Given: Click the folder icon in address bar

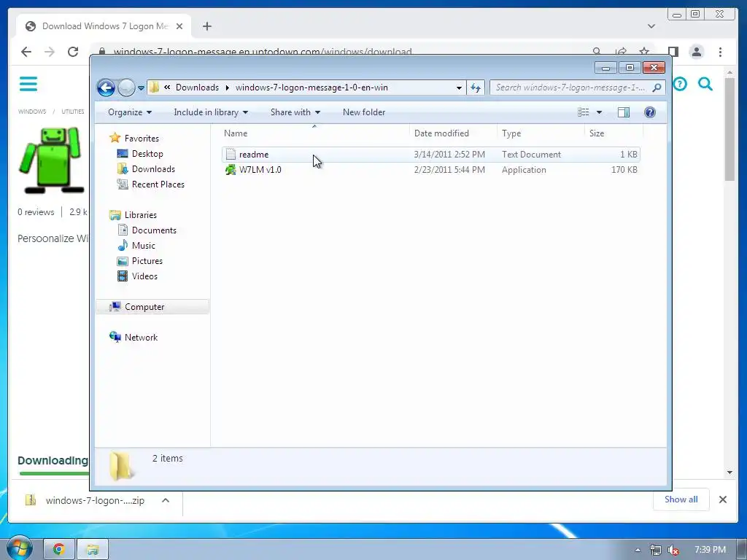Looking at the screenshot, I should click(154, 87).
